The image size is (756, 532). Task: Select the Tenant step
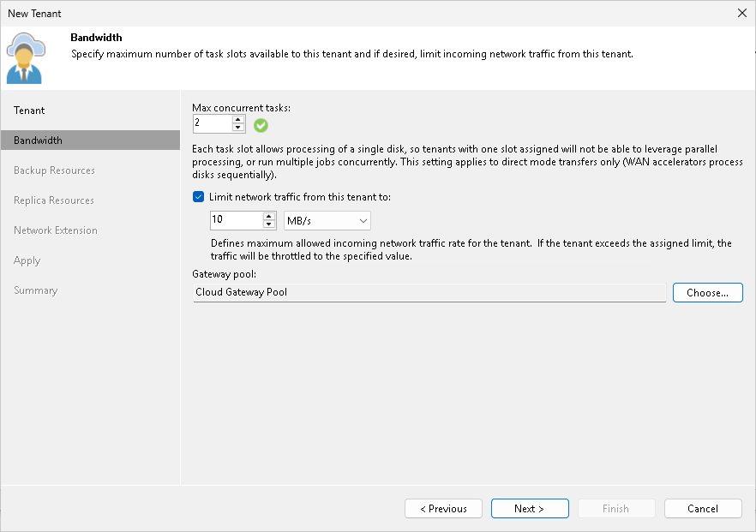tap(28, 110)
